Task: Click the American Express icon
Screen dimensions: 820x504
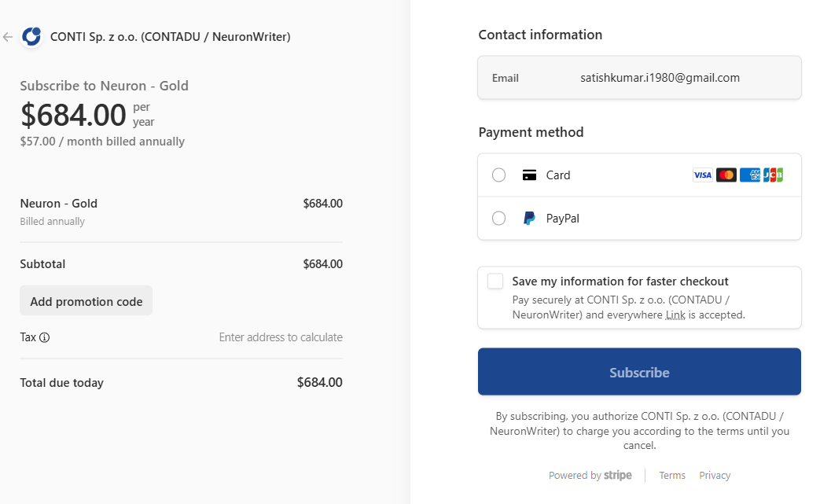Action: (749, 175)
